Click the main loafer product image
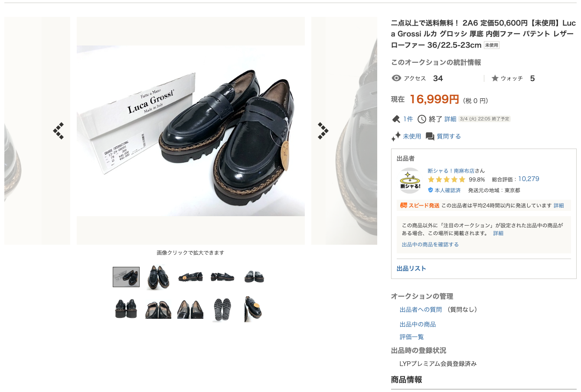581x392 pixels. coord(191,131)
